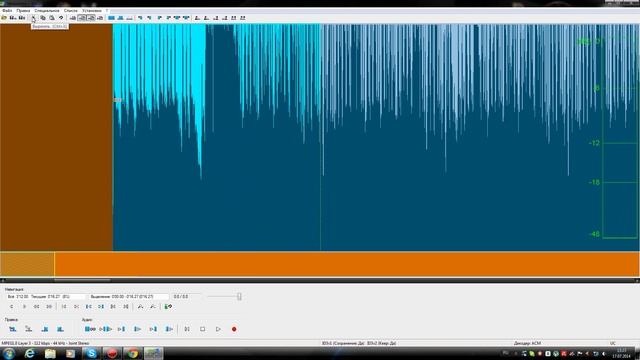
Task: Go to file start navigation button
Action: [64, 307]
